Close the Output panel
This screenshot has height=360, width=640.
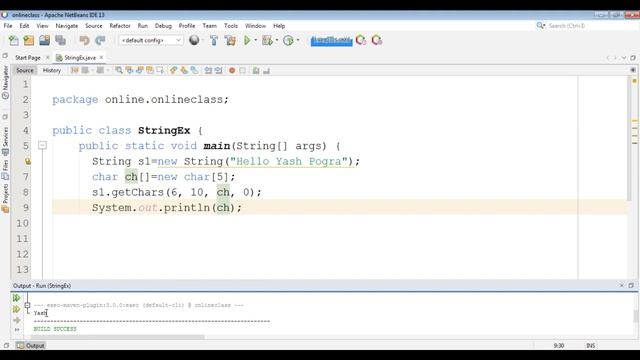click(622, 286)
